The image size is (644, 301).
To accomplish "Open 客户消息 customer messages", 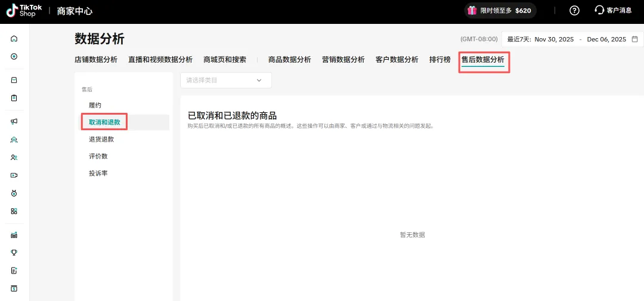I will click(612, 10).
